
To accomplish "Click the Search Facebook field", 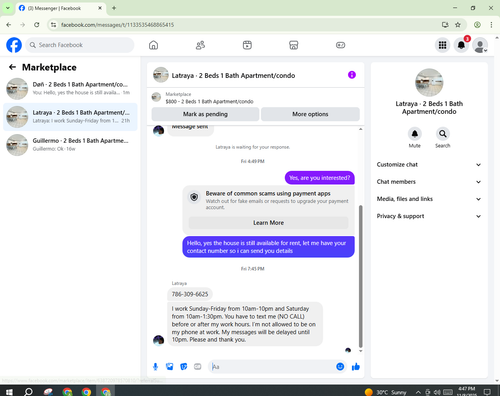I will (80, 45).
